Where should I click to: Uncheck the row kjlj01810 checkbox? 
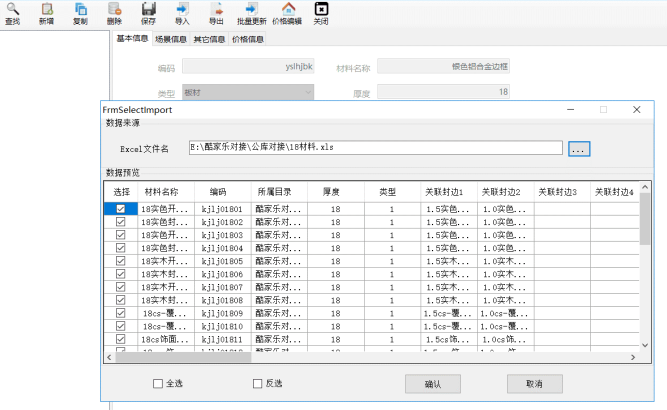coord(121,326)
